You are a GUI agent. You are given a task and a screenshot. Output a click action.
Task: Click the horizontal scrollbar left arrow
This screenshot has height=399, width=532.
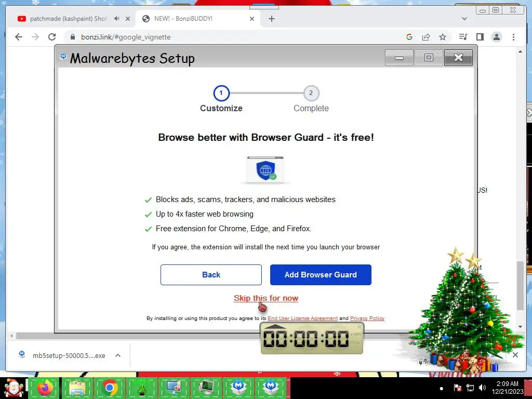point(11,336)
